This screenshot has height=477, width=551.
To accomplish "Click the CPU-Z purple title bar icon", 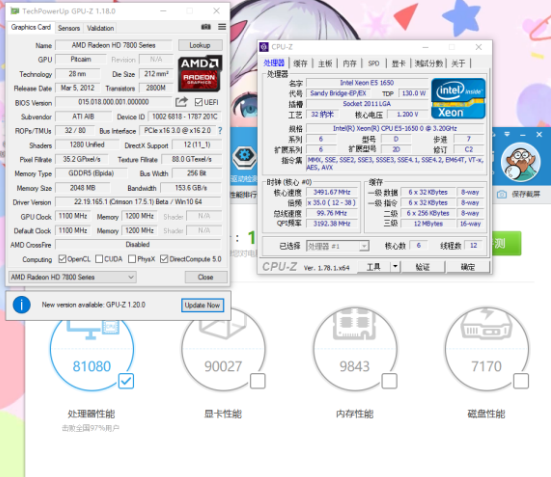I will pyautogui.click(x=264, y=47).
